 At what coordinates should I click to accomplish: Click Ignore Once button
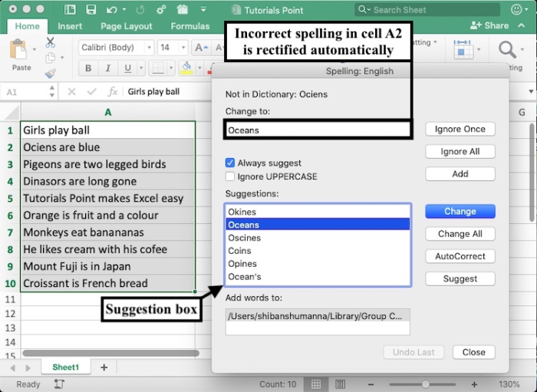[x=460, y=129]
